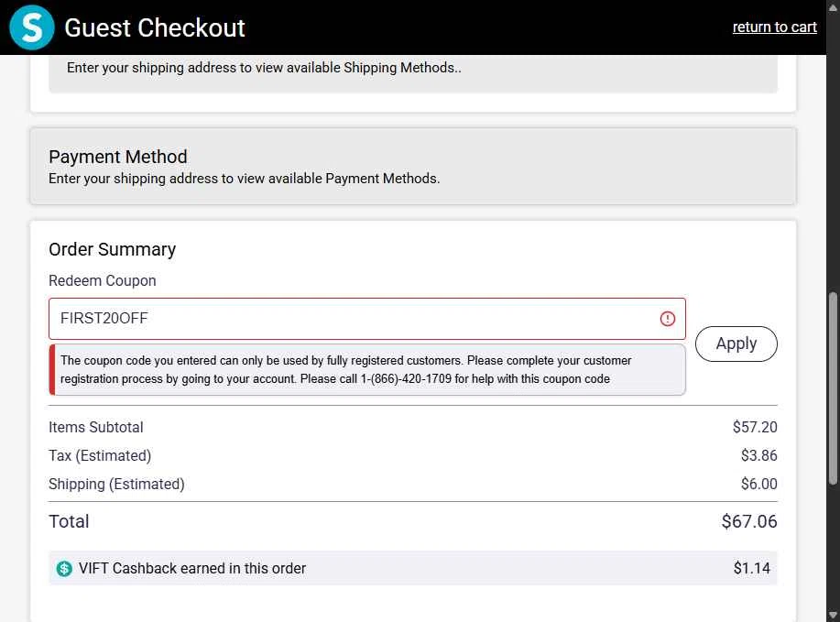Click the Shipping (Estimated) amount $6.00

(758, 484)
